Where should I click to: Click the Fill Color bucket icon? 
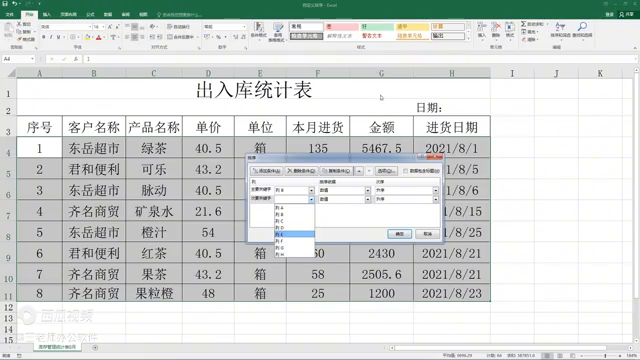point(87,37)
